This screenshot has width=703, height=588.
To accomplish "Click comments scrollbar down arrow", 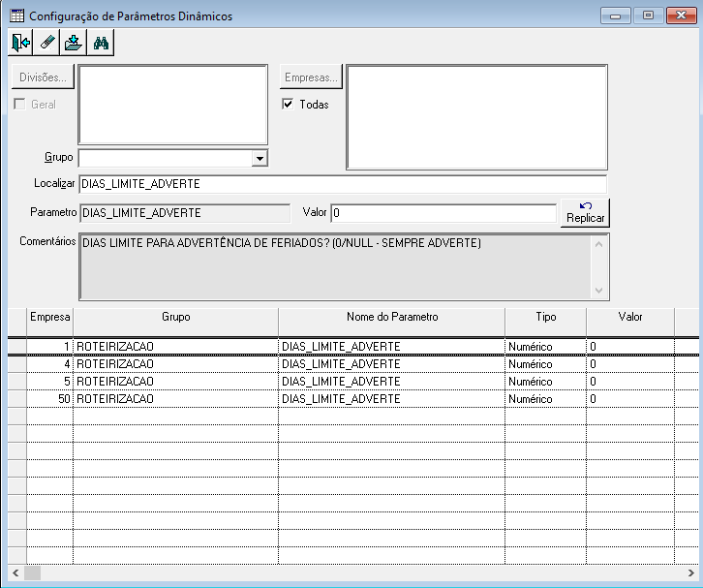I will click(x=599, y=291).
